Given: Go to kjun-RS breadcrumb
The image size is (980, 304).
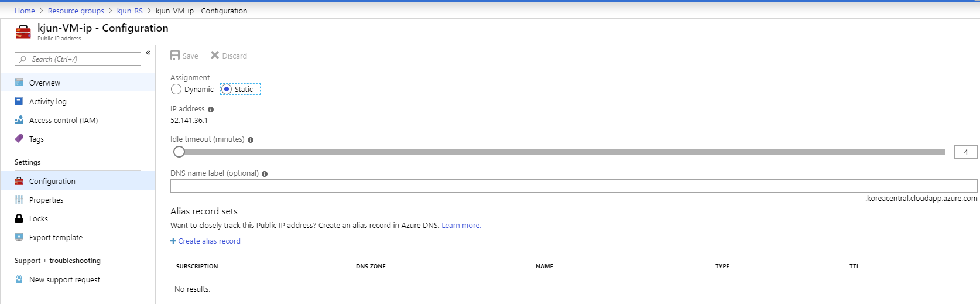Looking at the screenshot, I should (130, 11).
